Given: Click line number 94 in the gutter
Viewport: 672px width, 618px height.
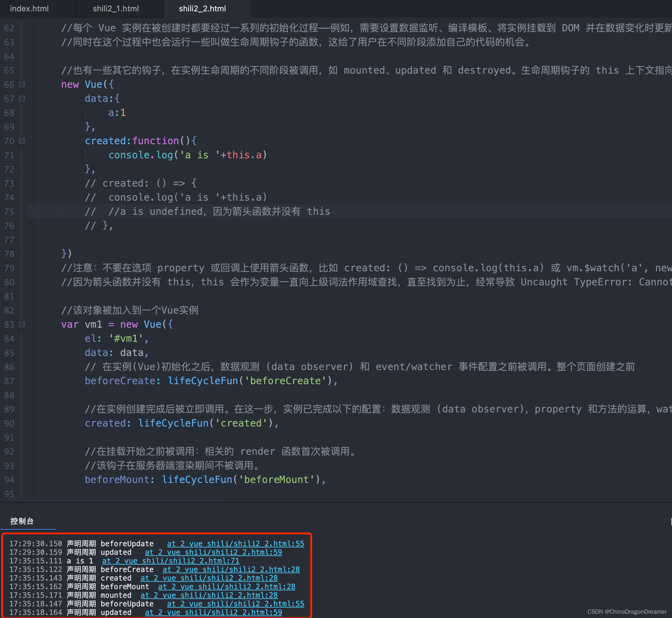Looking at the screenshot, I should point(10,480).
